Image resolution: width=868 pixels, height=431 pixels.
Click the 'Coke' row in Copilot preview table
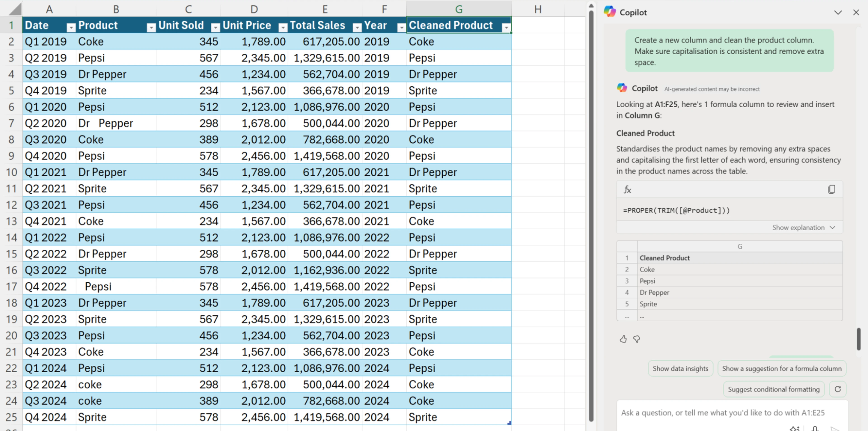[x=729, y=269]
